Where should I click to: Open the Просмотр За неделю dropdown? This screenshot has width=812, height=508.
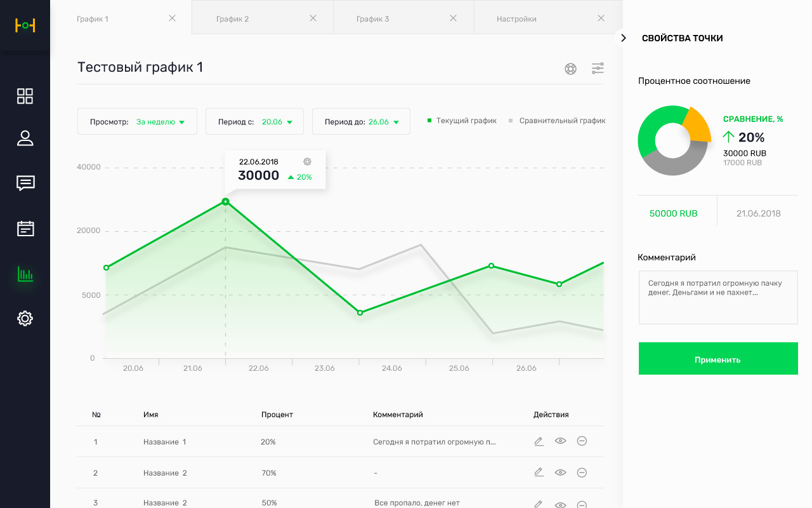coord(137,121)
